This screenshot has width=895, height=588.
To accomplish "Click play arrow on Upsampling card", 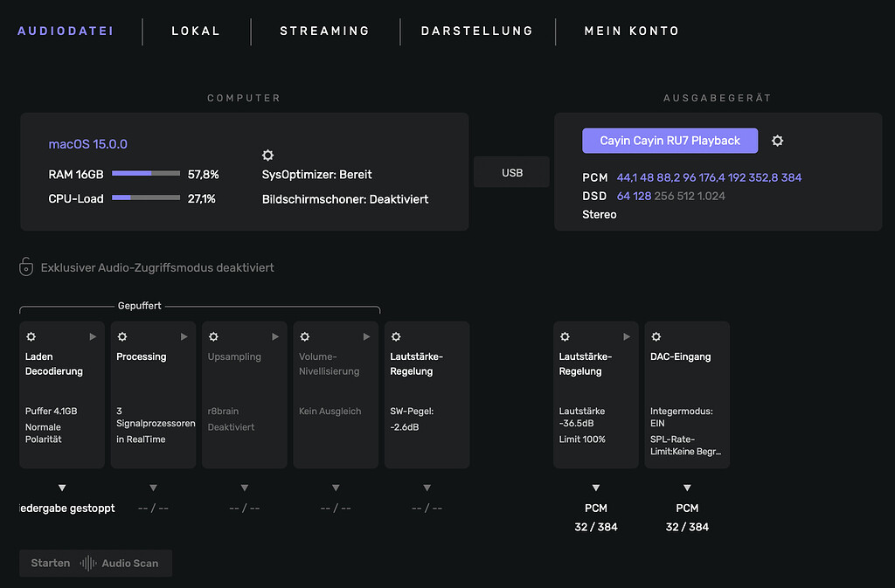I will click(275, 336).
